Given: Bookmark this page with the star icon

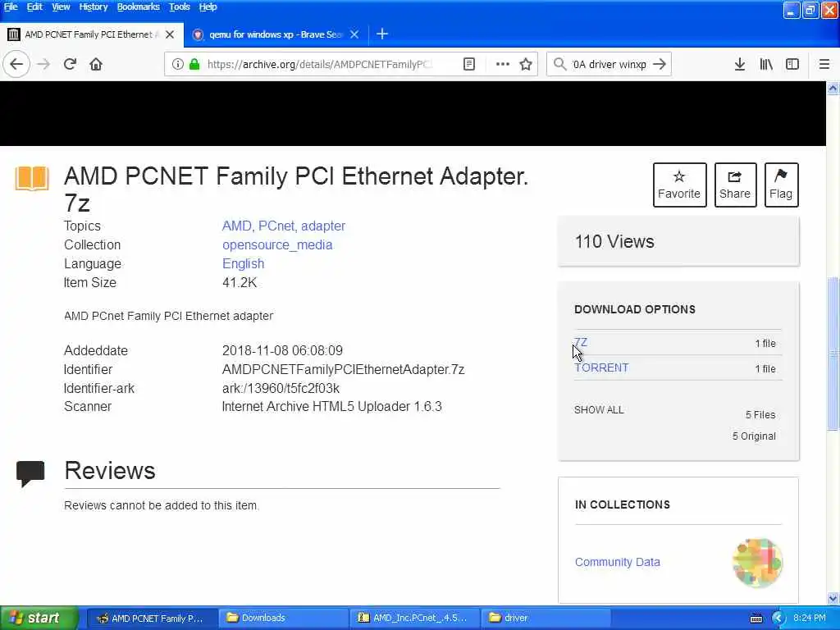Looking at the screenshot, I should [x=526, y=64].
